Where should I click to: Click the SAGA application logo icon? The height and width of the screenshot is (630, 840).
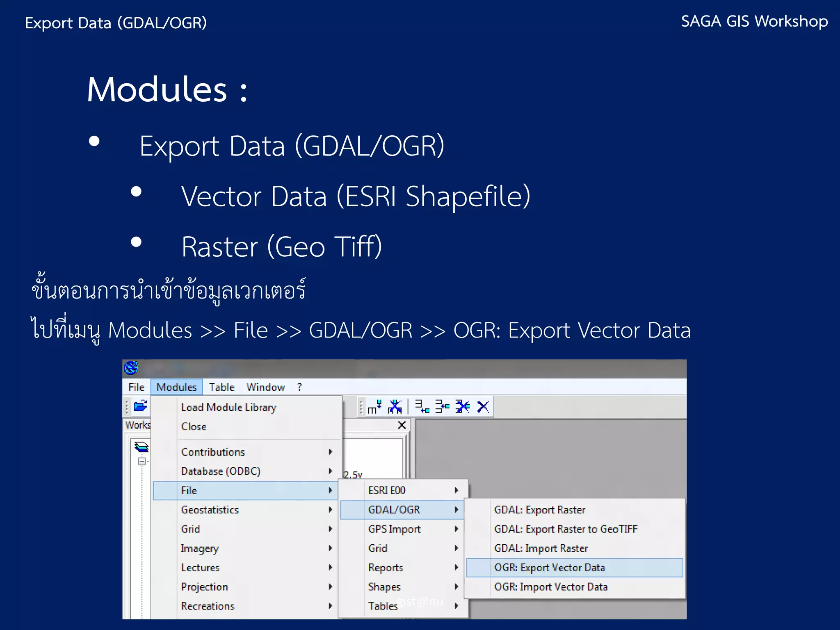point(131,367)
